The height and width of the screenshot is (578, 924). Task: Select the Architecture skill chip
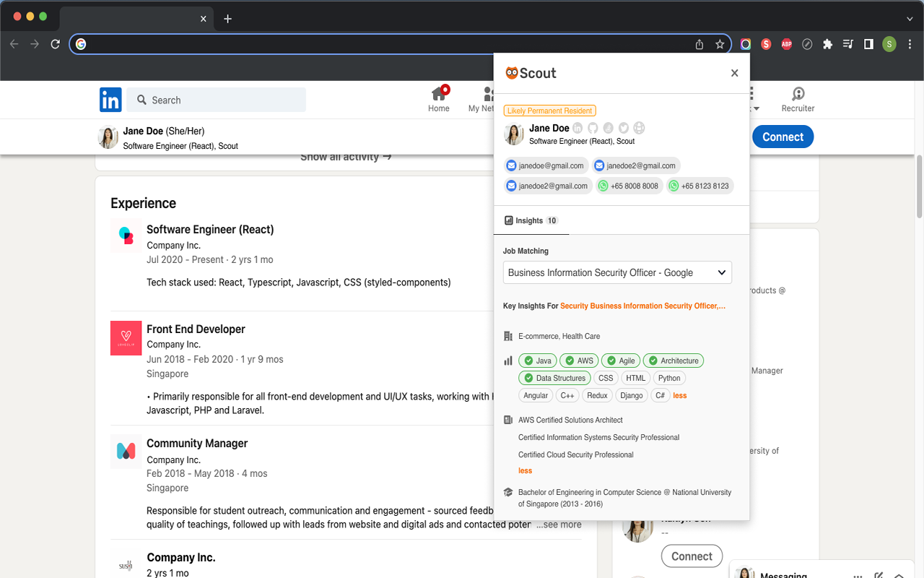tap(673, 361)
